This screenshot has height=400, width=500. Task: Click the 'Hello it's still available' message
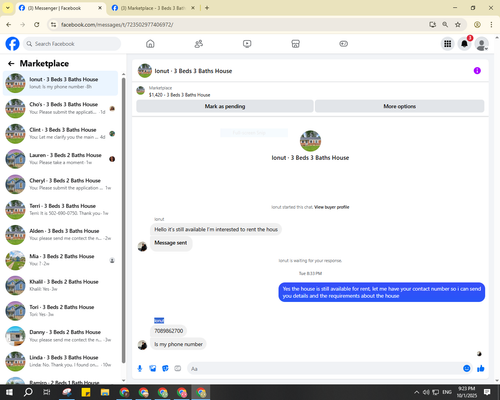[x=216, y=229]
